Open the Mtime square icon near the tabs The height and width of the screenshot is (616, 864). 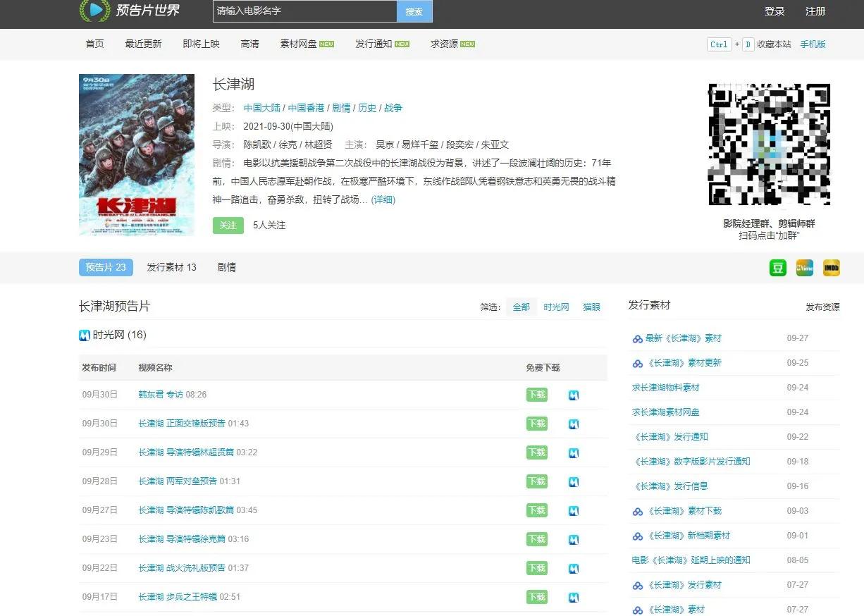(804, 268)
